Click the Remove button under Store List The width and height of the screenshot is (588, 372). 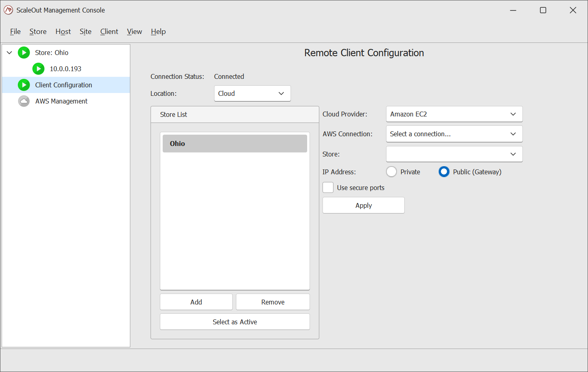pos(273,302)
